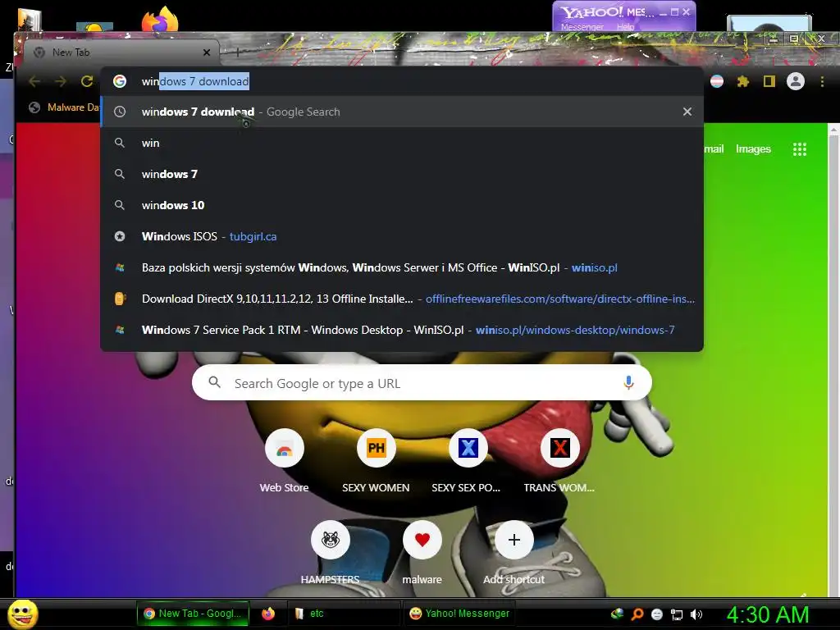Click the browser forward arrow
Screen dimensions: 840x630
(61, 81)
